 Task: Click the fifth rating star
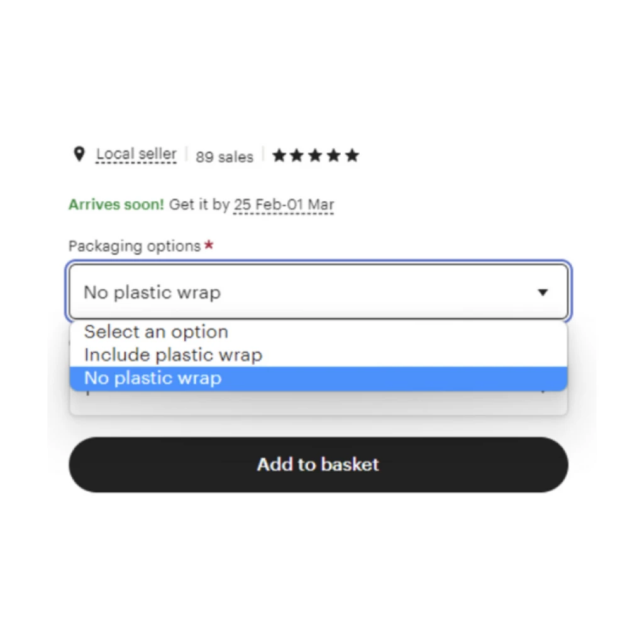click(x=352, y=156)
